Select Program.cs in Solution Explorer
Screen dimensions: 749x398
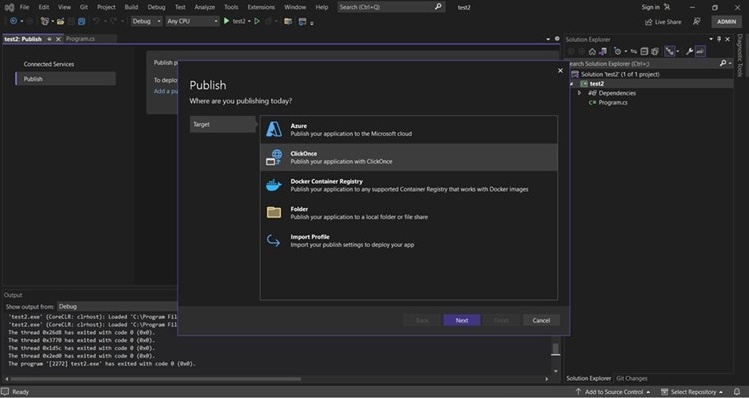(x=613, y=103)
